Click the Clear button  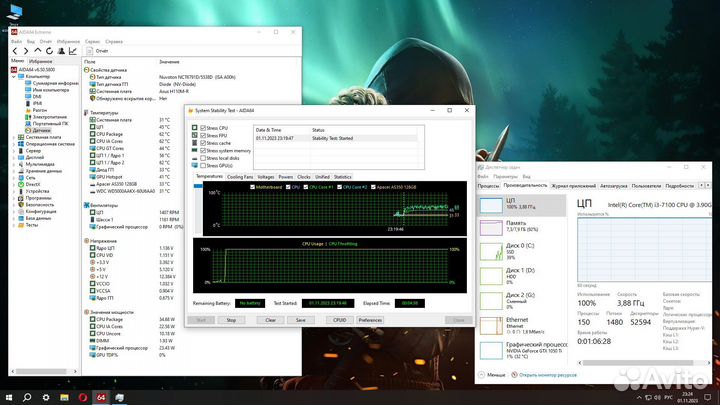tap(270, 320)
